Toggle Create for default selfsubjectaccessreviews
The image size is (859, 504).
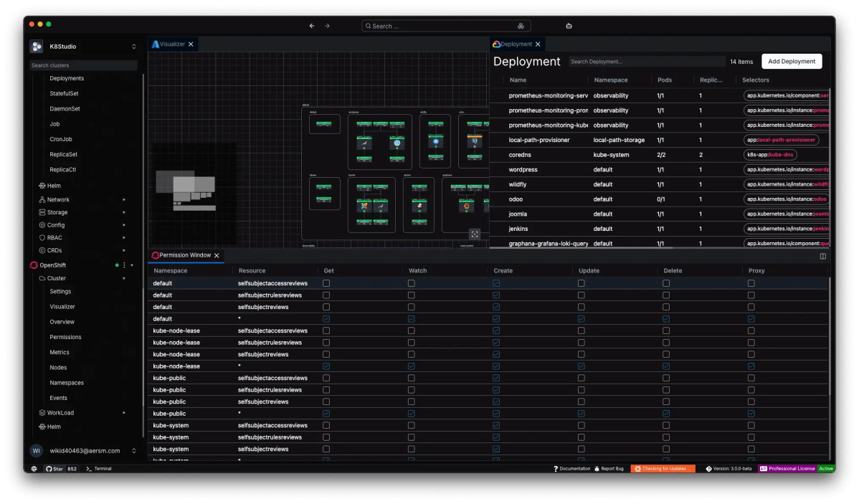click(x=496, y=283)
